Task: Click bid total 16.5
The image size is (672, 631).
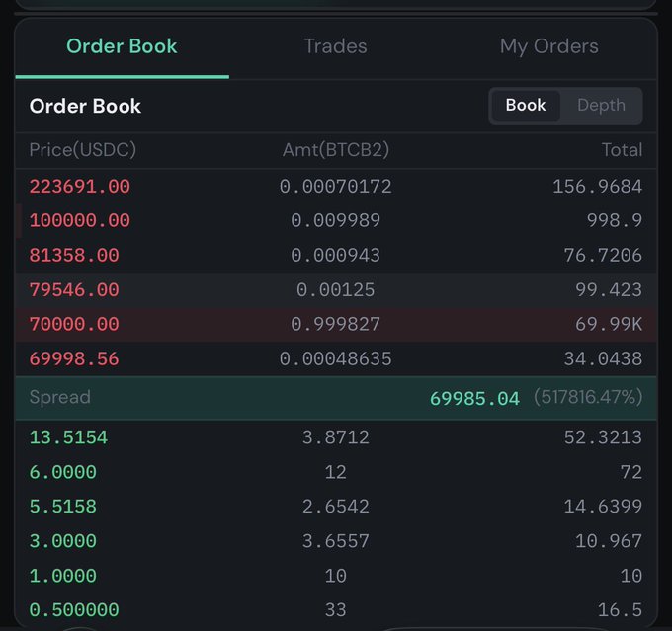Action: [x=621, y=610]
